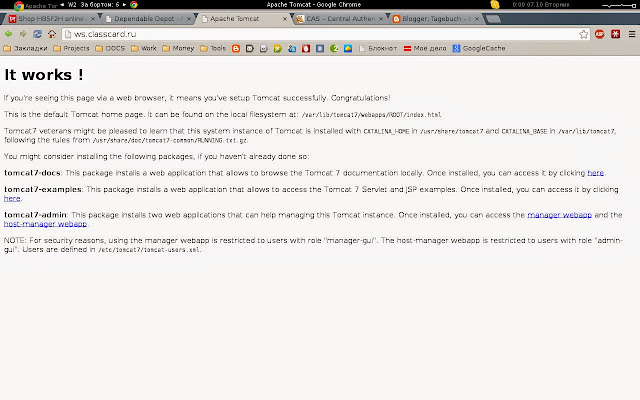Click the bold tomcat7-docs package name
Viewport: 640px width, 400px height.
32,173
